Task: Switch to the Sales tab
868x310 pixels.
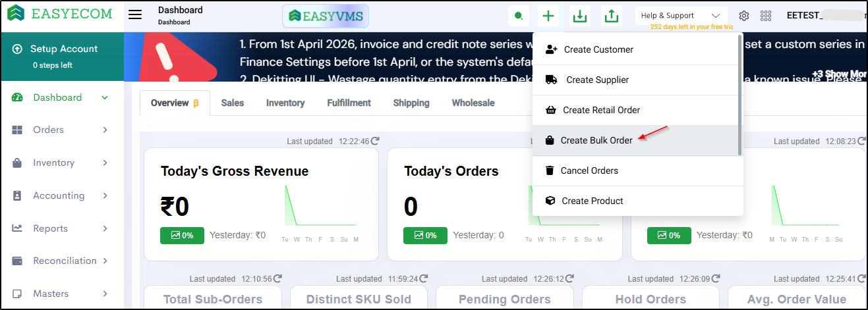Action: point(232,103)
